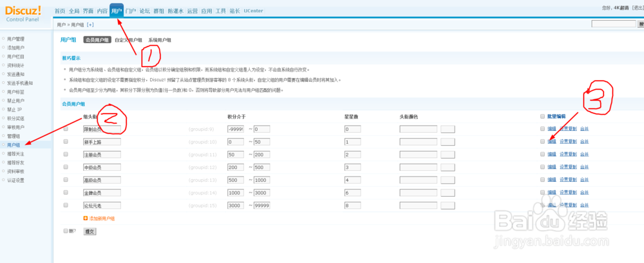Open 资料统计 in the sidebar
Viewport: 644px width, 263px height.
pos(16,65)
